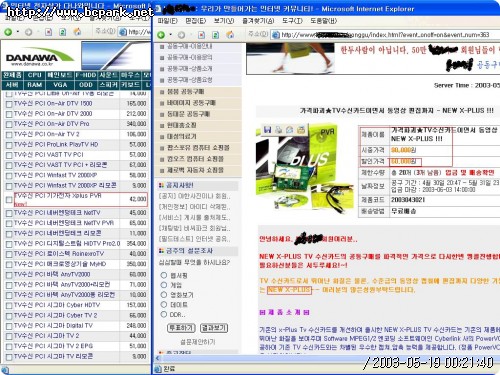
Task: Check box for Xplus PVR row
Action: 9,200
